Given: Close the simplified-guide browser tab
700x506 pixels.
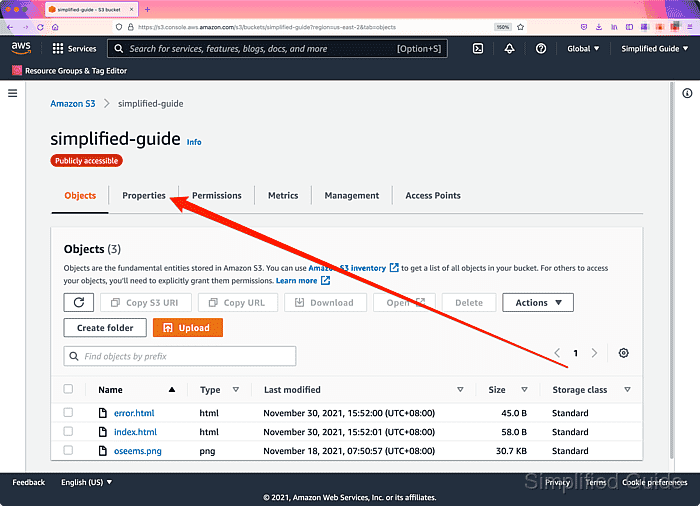Looking at the screenshot, I should click(x=131, y=9).
